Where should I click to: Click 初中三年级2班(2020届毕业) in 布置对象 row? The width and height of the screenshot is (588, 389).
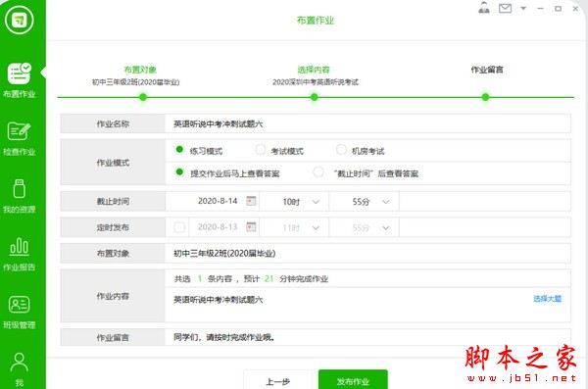(224, 254)
